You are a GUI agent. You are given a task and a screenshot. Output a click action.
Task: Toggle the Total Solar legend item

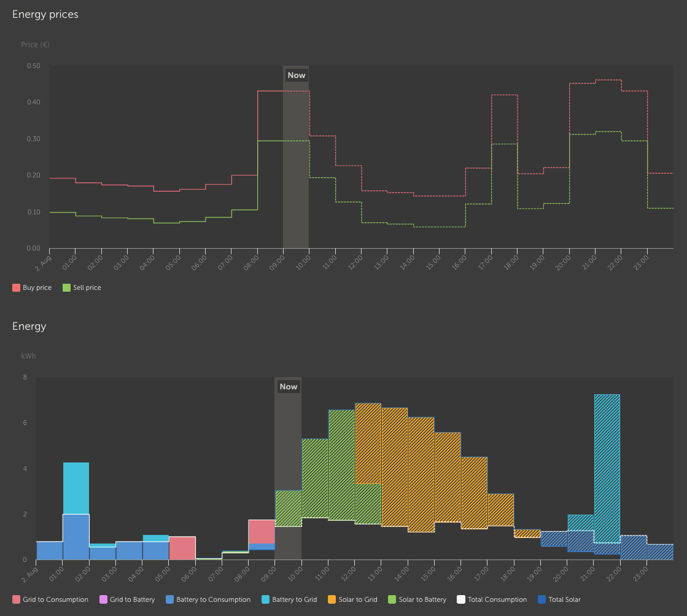pos(559,599)
